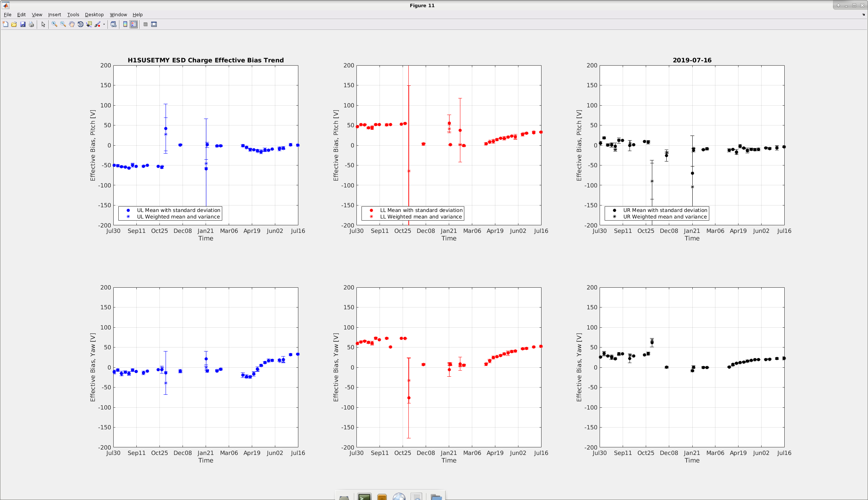Click the Link Plot toolbar icon
Viewport: 868px width, 500px height.
(113, 24)
